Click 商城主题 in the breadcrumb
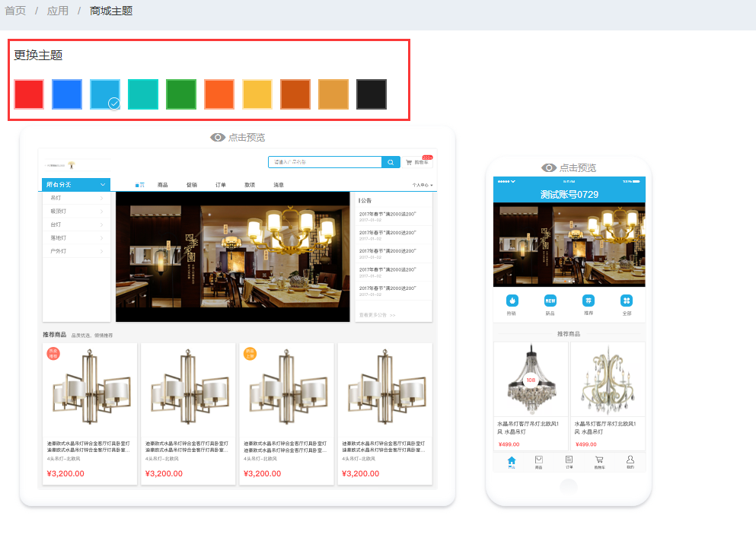Viewport: 756px width, 541px height. pos(111,11)
